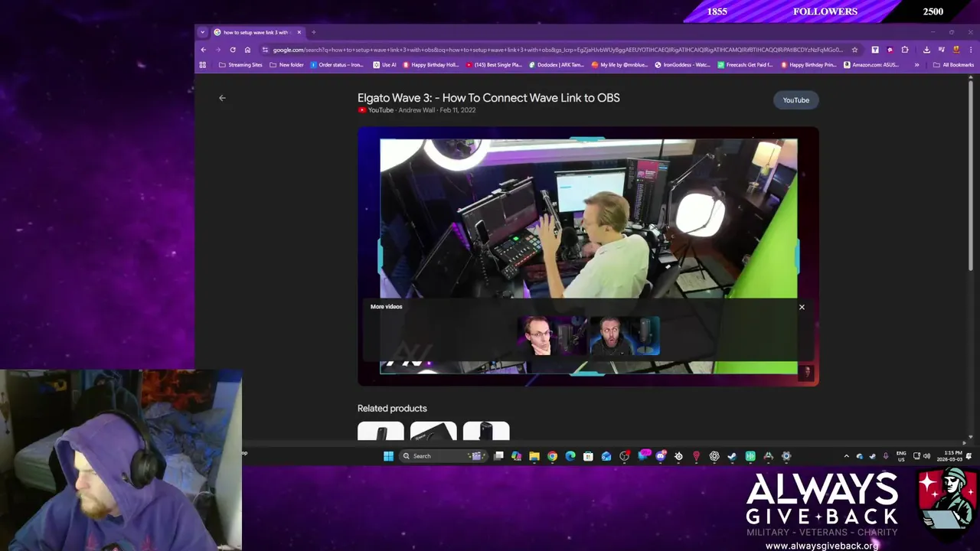Close the 'how to setup wave link 3' tab
This screenshot has width=980, height=551.
299,32
